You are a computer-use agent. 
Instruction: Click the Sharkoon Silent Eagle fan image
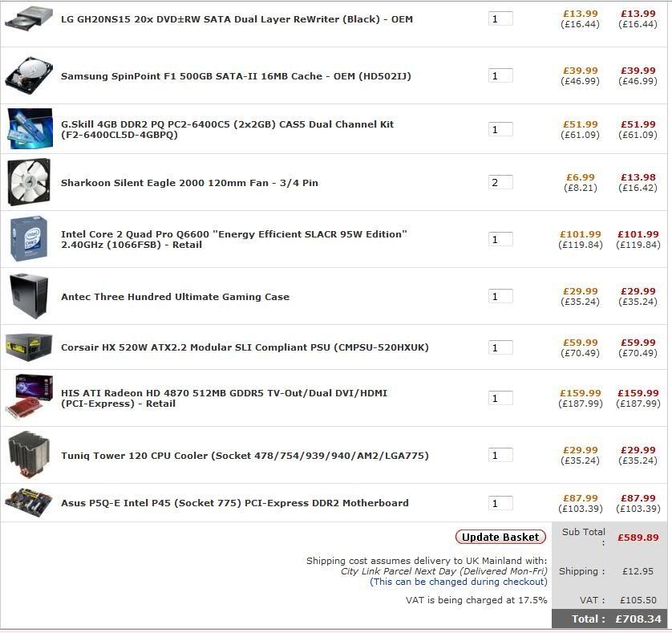[x=29, y=182]
